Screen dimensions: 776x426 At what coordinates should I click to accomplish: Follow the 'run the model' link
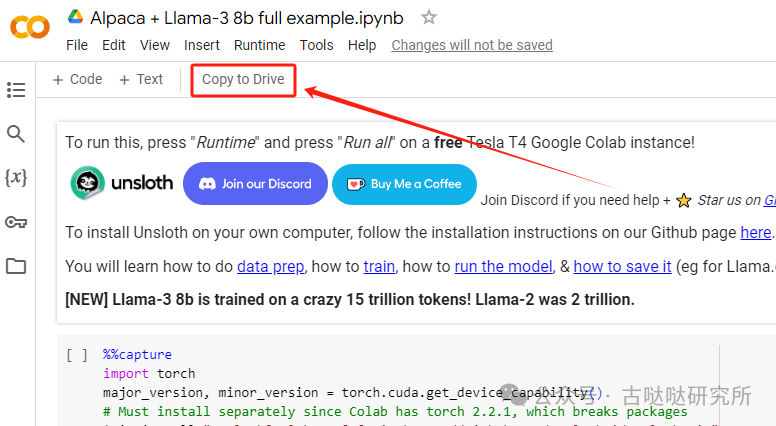click(503, 267)
